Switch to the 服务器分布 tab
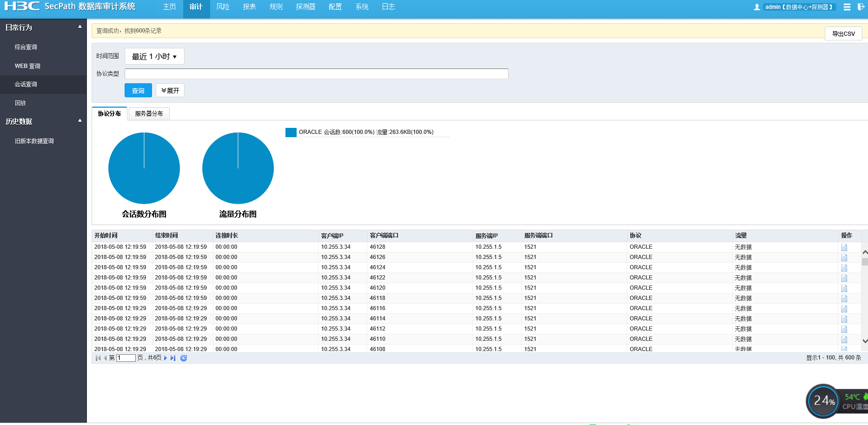The image size is (868, 425). [149, 114]
